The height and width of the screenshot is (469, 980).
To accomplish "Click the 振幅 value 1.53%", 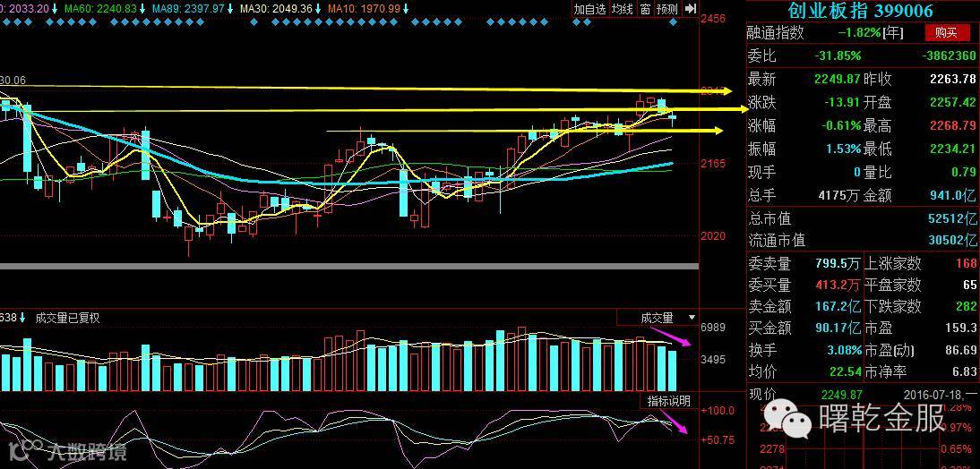I will tap(843, 149).
